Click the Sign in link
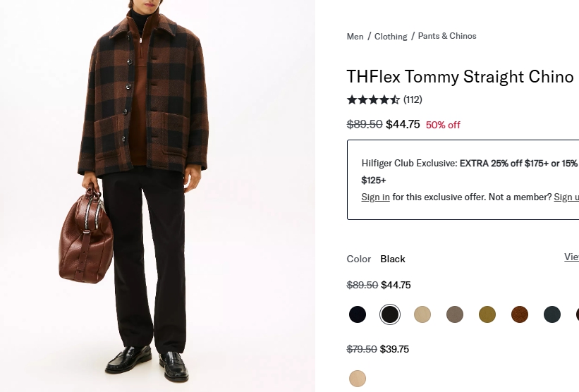Image resolution: width=579 pixels, height=392 pixels. 375,197
